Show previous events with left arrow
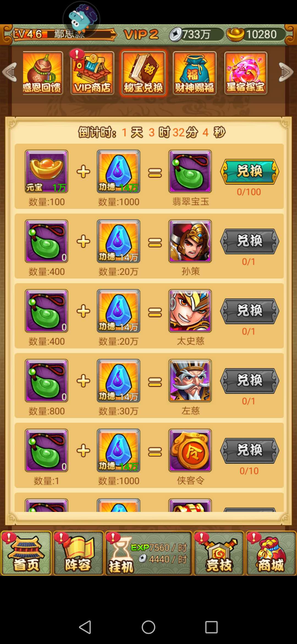 (10, 72)
